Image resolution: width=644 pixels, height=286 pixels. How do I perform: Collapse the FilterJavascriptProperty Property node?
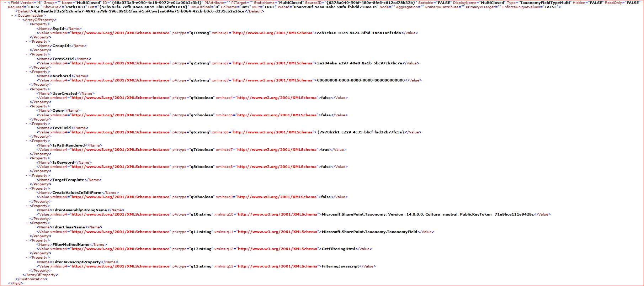27,258
